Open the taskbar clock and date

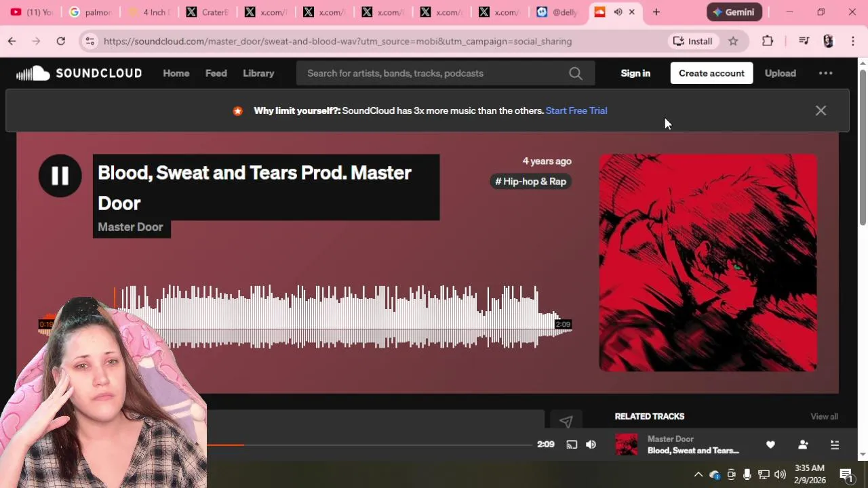click(810, 474)
